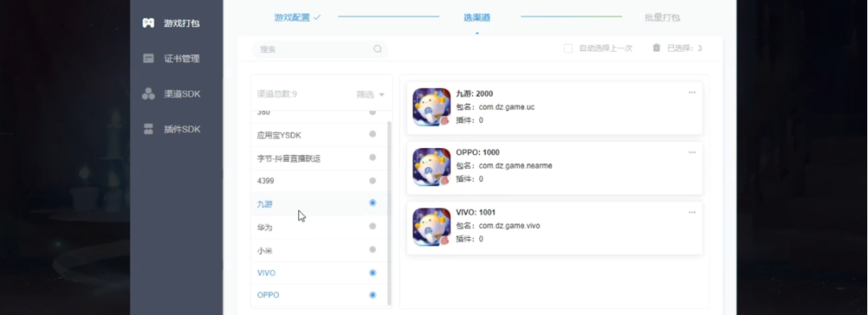Click the OPPO: 1000 card title
Viewport: 868px width, 315px height.
pos(478,152)
